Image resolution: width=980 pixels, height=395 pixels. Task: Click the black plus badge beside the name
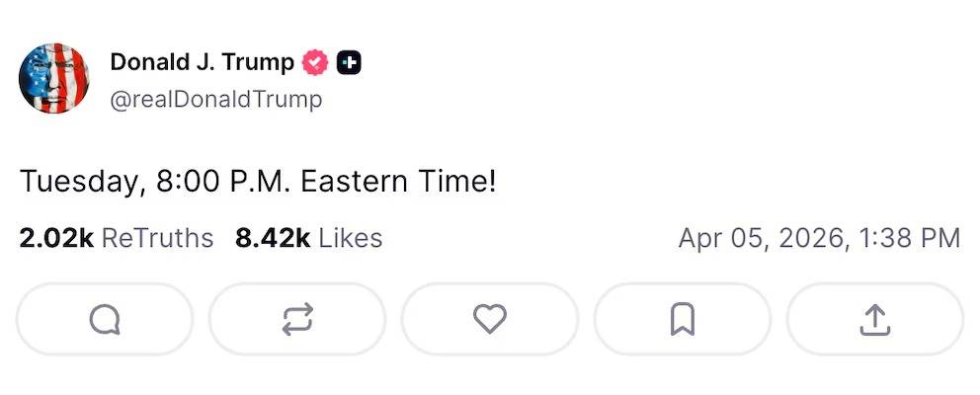349,63
